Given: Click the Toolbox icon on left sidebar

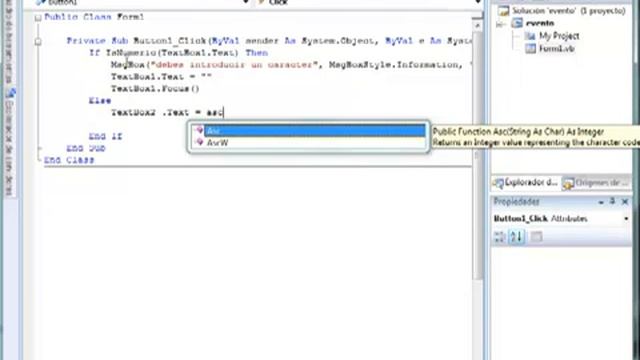Looking at the screenshot, I should click(x=11, y=93).
